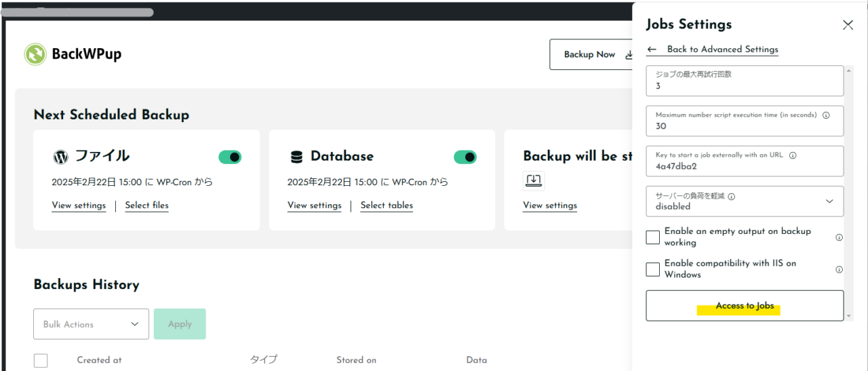
Task: Click the WordPress icon on the files card
Action: click(x=60, y=157)
